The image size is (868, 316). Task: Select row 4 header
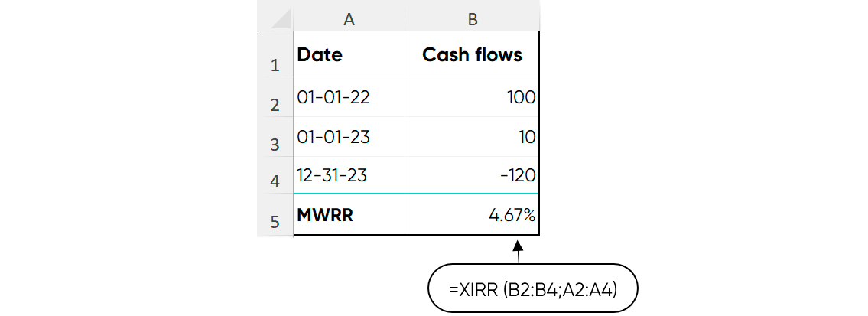click(275, 175)
